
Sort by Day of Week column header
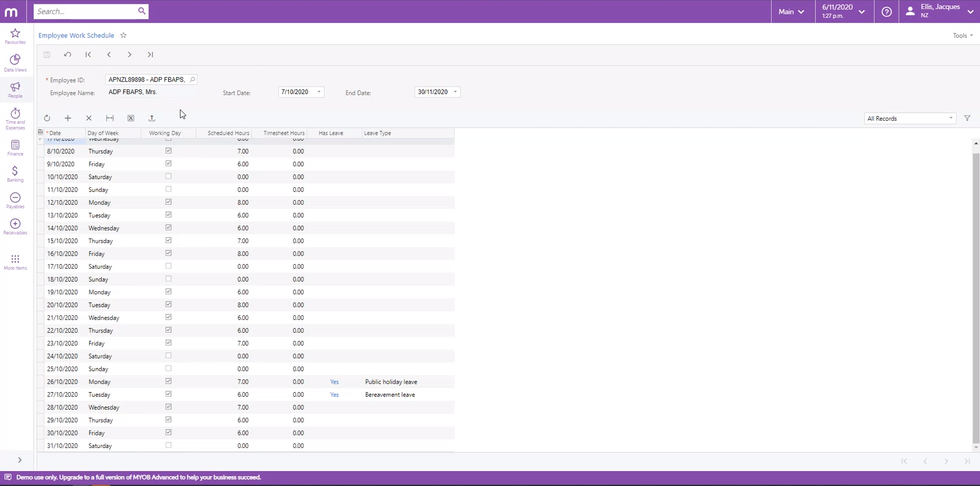(x=113, y=133)
